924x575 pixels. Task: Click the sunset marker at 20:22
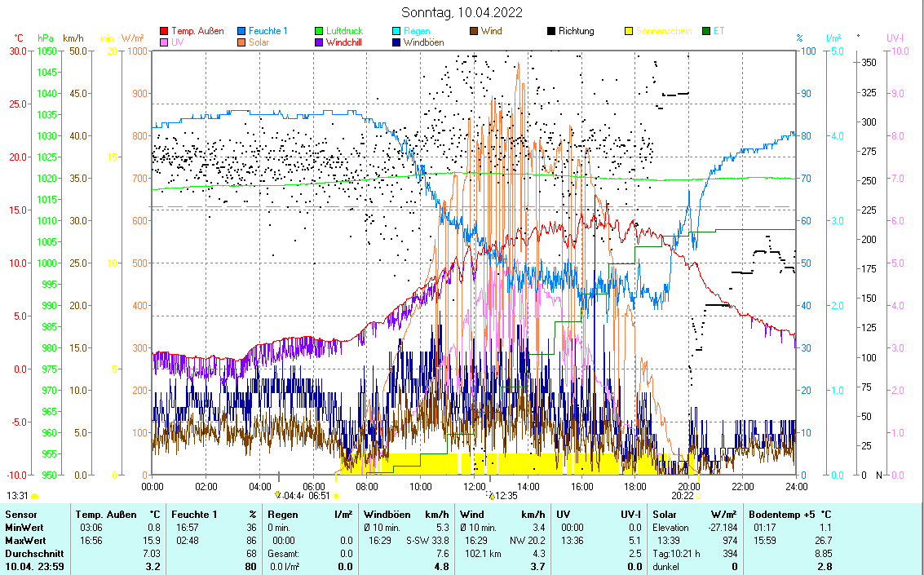pyautogui.click(x=698, y=495)
